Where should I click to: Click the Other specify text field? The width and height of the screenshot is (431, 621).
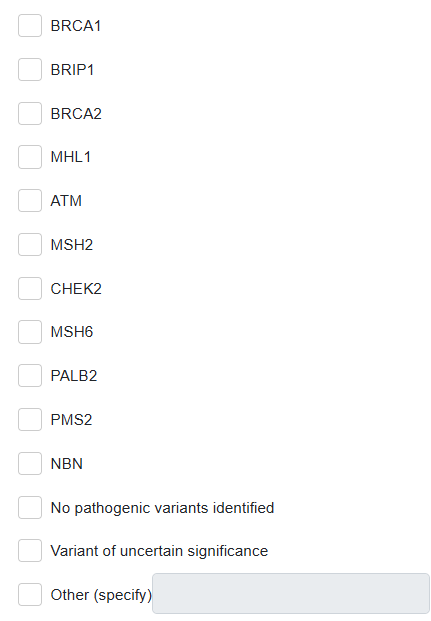[x=291, y=594]
